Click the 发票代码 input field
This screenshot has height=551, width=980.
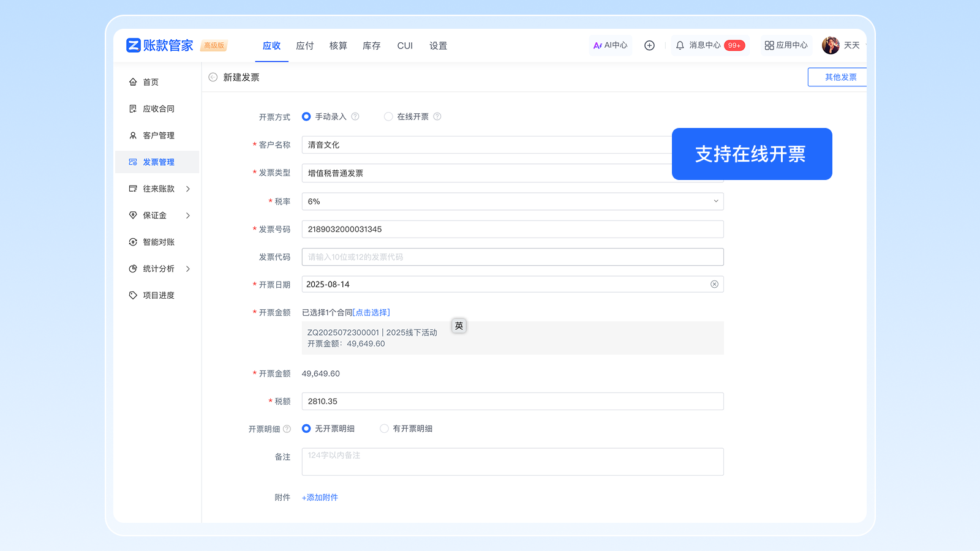point(512,257)
